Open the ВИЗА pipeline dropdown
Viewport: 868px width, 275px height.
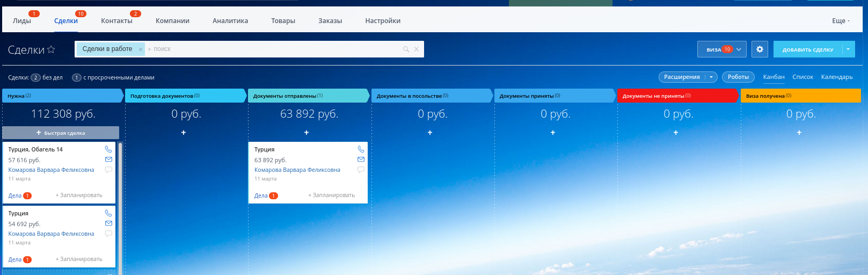[722, 49]
